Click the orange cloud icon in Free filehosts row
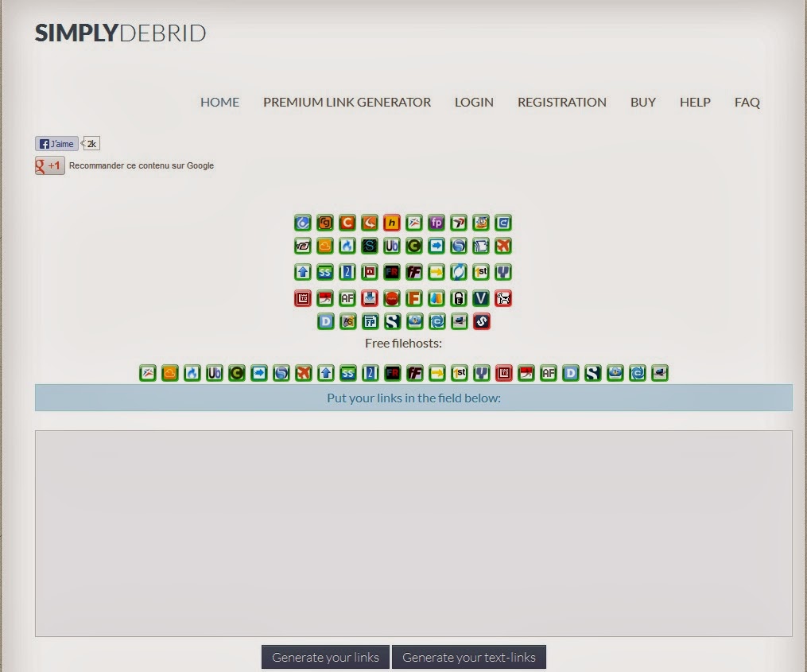 (x=170, y=373)
